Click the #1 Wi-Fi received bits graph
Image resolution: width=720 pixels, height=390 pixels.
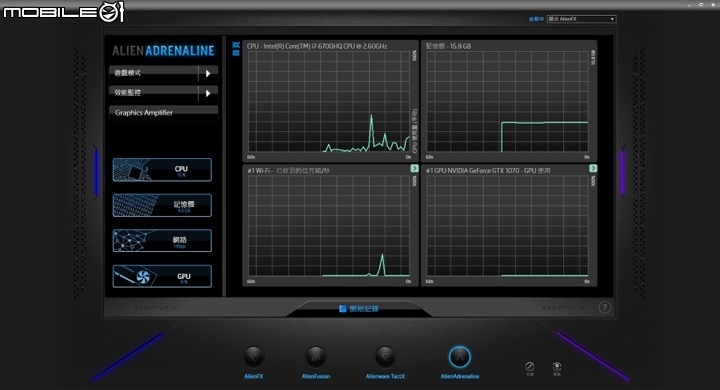pos(329,226)
